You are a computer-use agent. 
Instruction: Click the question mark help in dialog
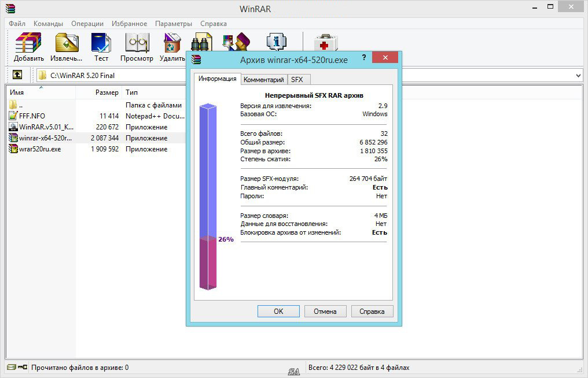tap(364, 57)
